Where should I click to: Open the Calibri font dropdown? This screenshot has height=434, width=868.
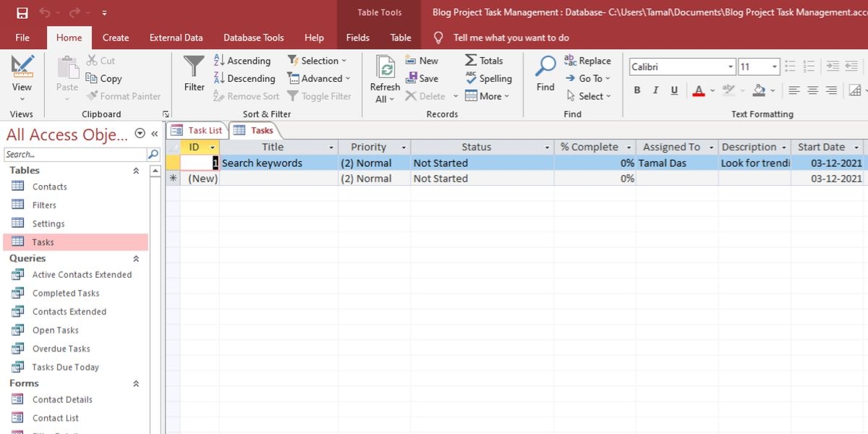[730, 66]
